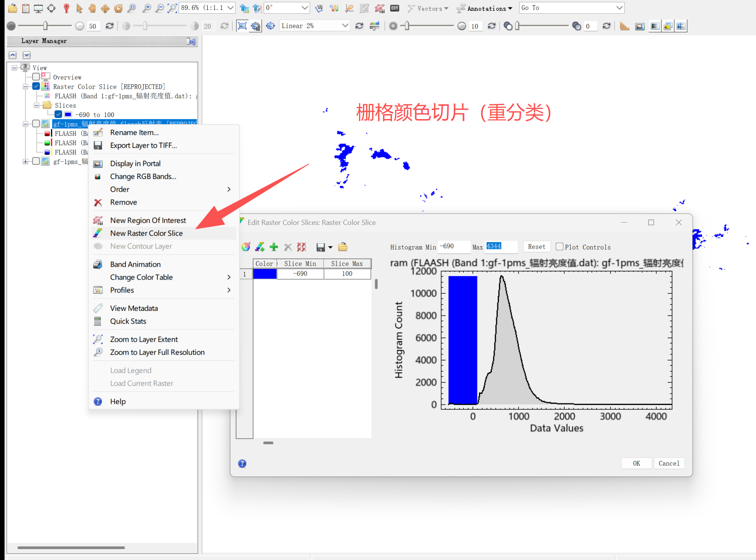Viewport: 756px width, 560px height.
Task: Enable the Plot Controls checkbox
Action: pyautogui.click(x=559, y=247)
